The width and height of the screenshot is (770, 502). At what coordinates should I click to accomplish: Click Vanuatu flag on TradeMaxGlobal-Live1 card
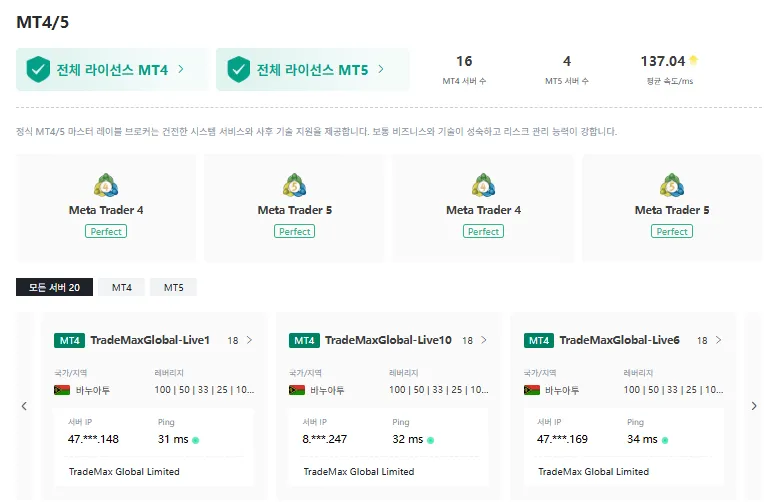(x=62, y=390)
